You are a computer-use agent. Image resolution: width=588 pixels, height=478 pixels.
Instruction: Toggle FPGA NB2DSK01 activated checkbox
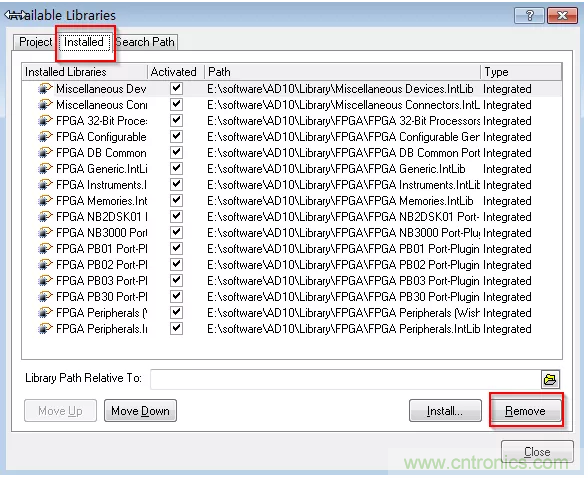point(176,216)
